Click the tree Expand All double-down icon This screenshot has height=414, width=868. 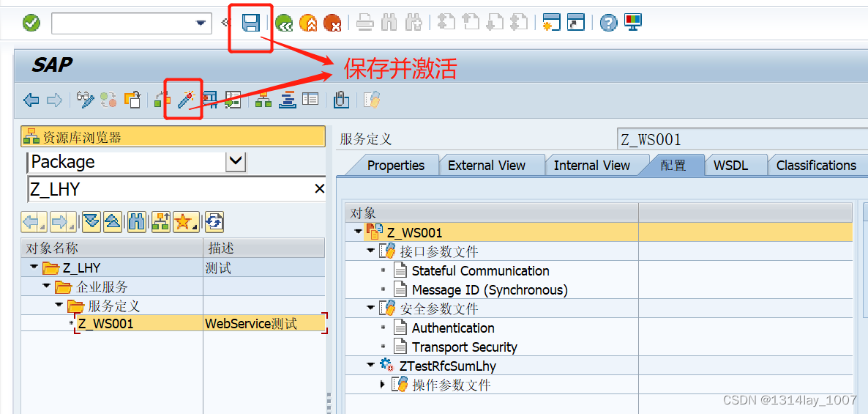pos(91,222)
